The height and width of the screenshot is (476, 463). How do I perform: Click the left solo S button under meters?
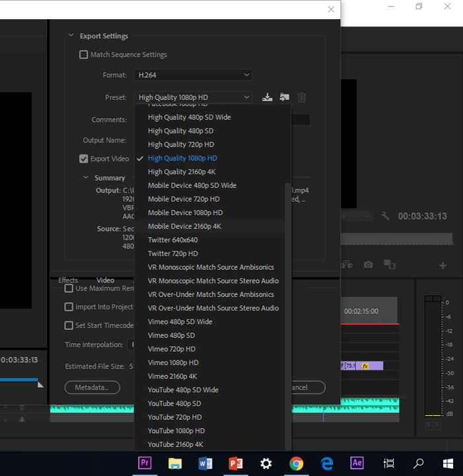coord(429,424)
